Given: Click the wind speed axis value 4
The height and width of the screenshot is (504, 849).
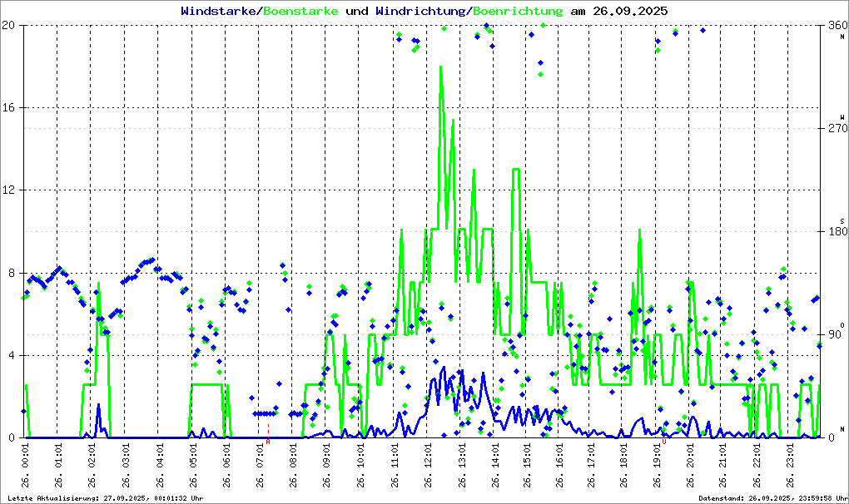Looking at the screenshot, I should point(12,355).
